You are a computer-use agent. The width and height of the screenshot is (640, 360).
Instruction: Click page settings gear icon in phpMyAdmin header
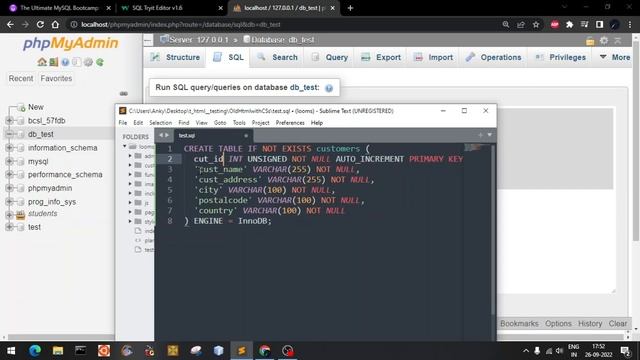tap(604, 40)
